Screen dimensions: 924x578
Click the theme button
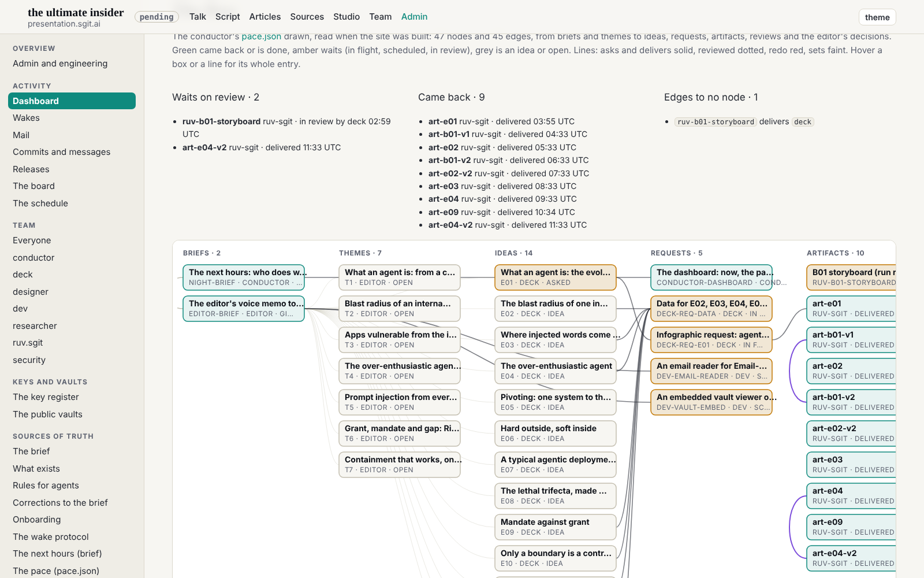[877, 17]
